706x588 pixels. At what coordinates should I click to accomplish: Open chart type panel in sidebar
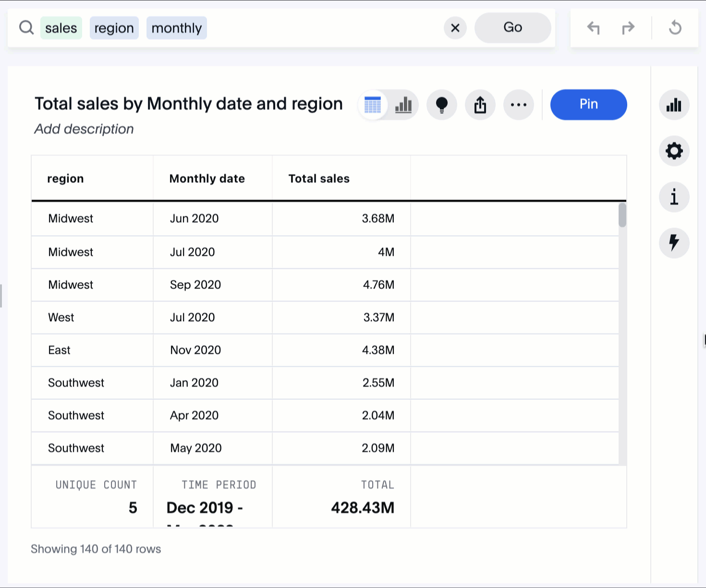coord(674,105)
